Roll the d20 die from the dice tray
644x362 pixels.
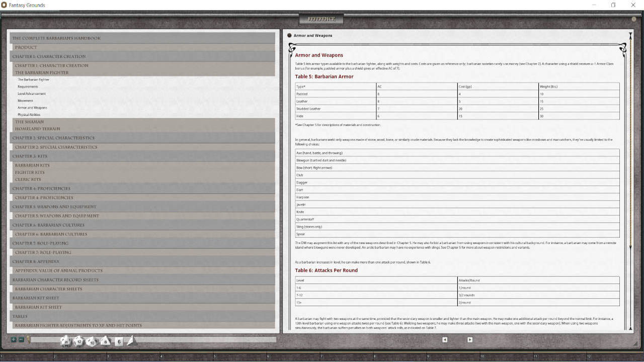coord(66,341)
